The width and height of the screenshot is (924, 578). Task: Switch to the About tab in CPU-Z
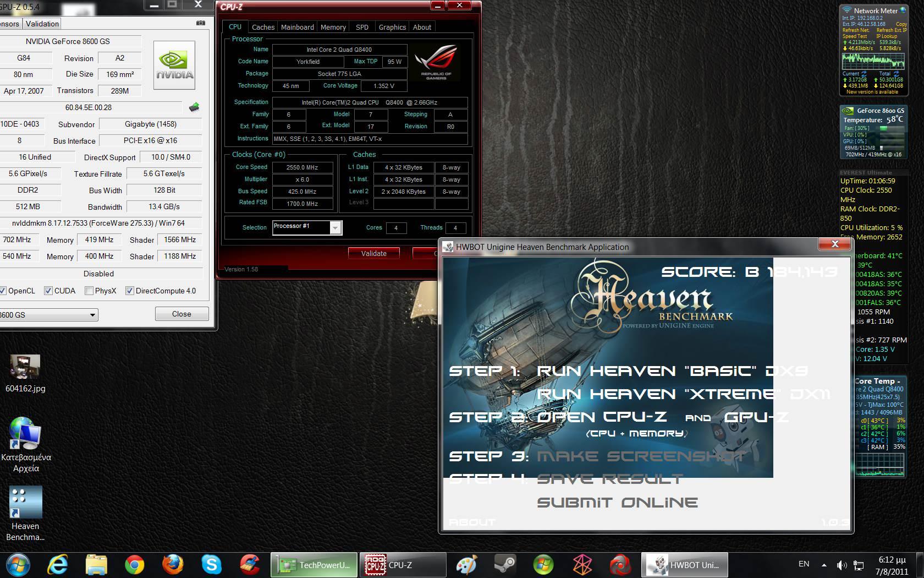coord(422,27)
